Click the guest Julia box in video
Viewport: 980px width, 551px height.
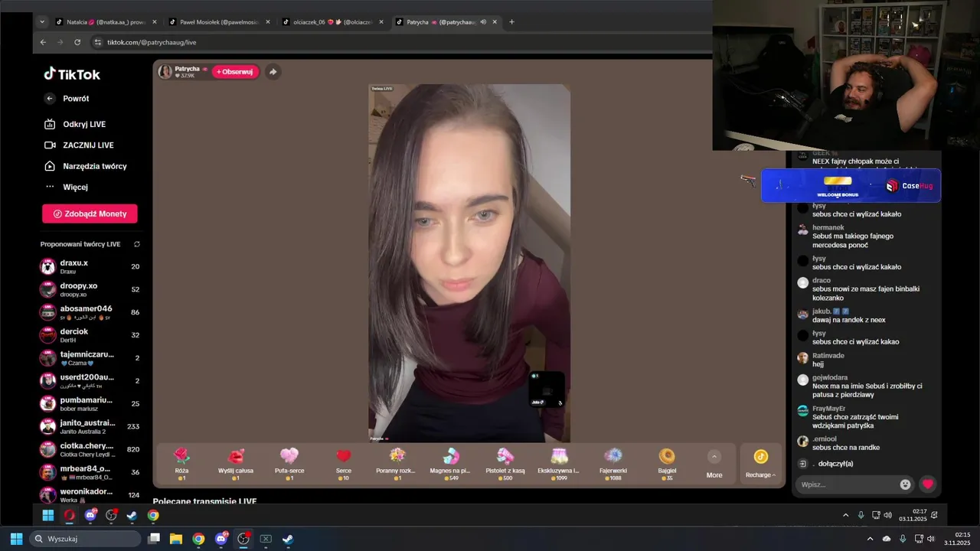pos(547,390)
